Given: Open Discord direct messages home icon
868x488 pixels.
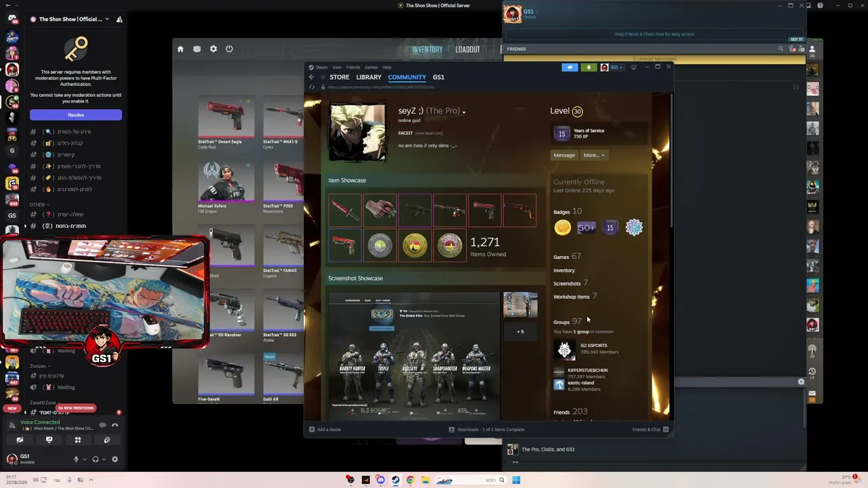Looking at the screenshot, I should click(12, 19).
